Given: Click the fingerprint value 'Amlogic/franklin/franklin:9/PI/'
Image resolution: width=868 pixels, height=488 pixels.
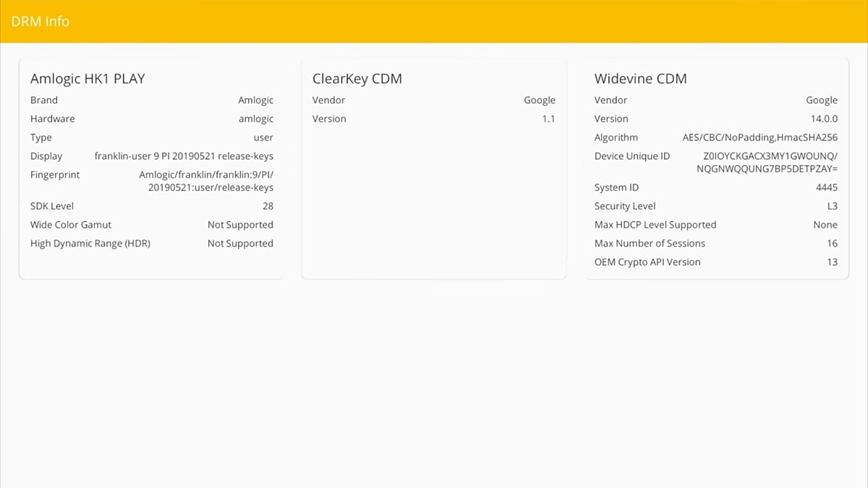Looking at the screenshot, I should pos(206,175).
